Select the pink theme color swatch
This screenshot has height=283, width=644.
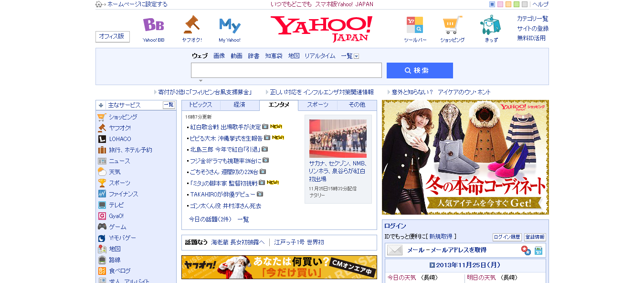(x=500, y=4)
